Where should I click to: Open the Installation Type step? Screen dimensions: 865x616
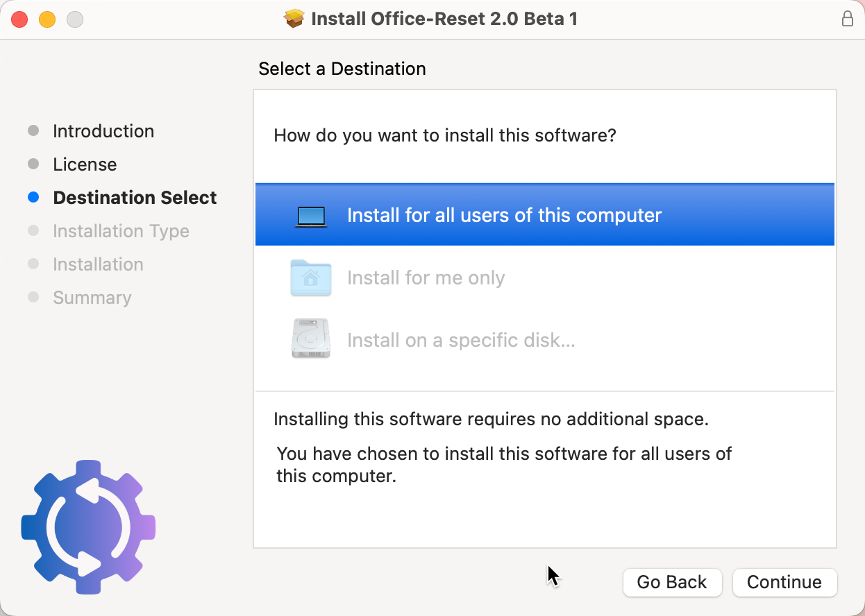pyautogui.click(x=121, y=231)
